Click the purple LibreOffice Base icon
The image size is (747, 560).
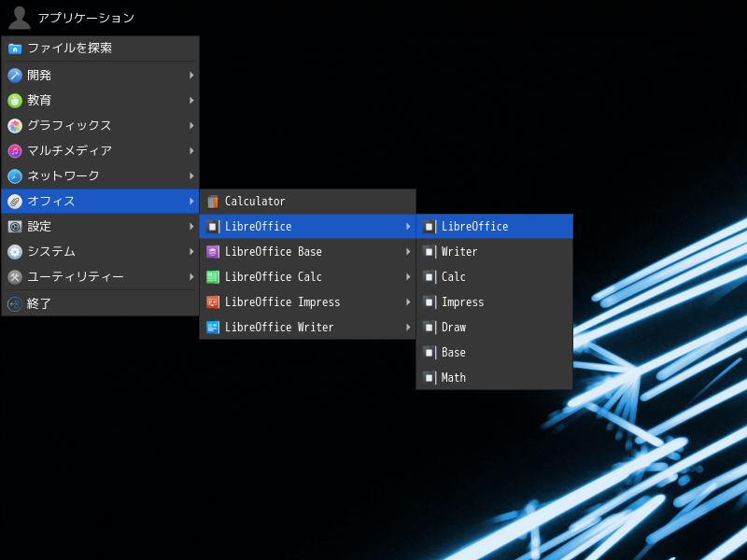[213, 252]
